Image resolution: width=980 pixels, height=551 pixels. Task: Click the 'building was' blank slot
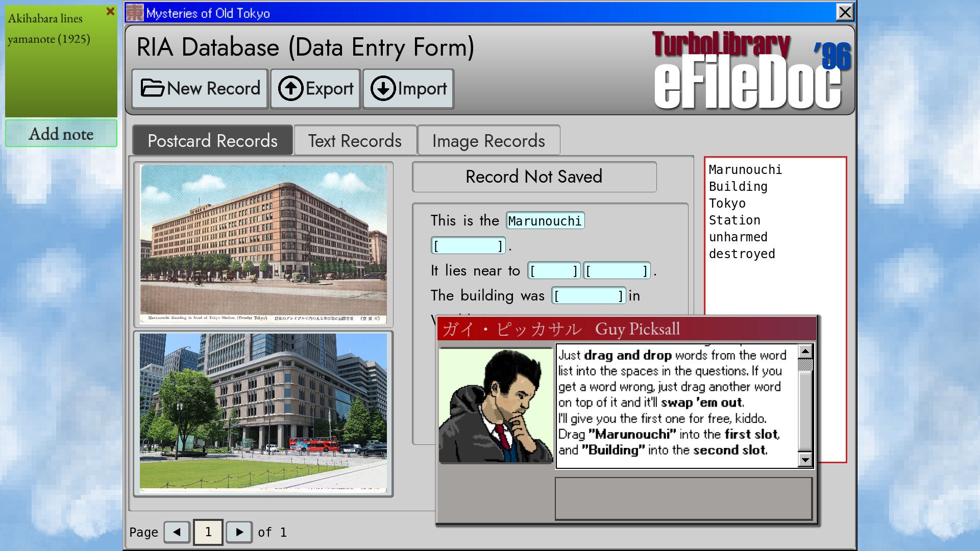tap(589, 296)
